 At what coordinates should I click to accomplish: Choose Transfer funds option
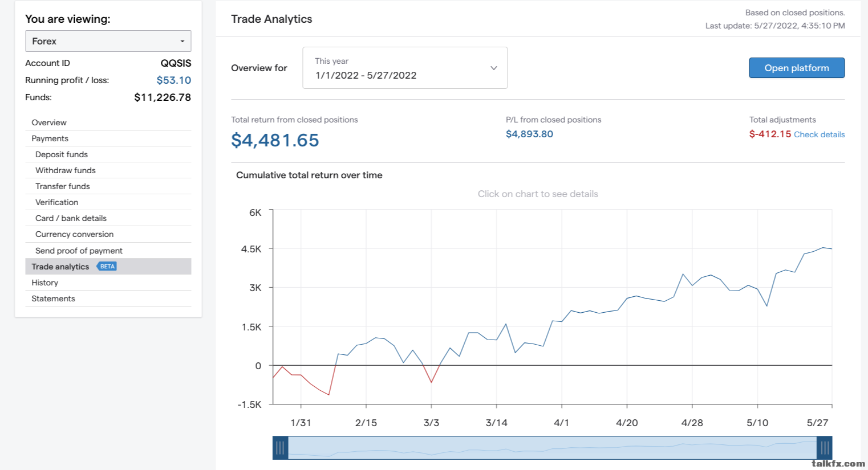(x=108, y=186)
